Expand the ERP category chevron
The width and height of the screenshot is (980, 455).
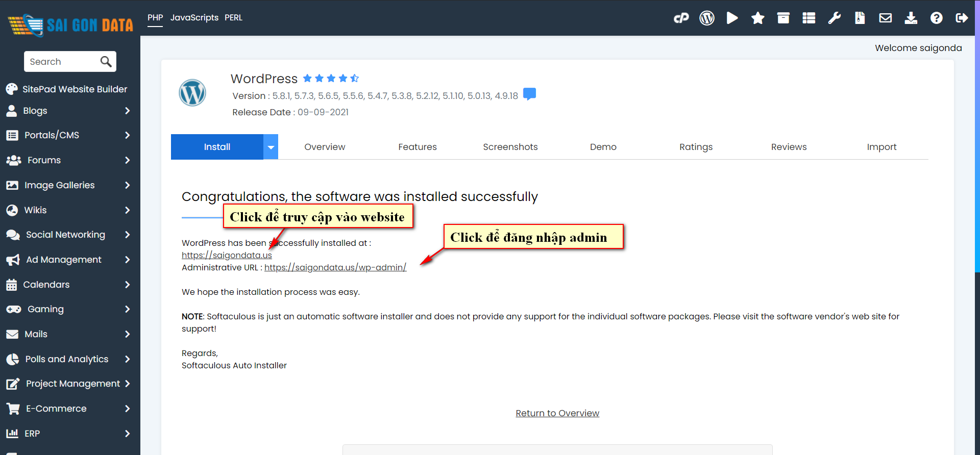click(128, 434)
